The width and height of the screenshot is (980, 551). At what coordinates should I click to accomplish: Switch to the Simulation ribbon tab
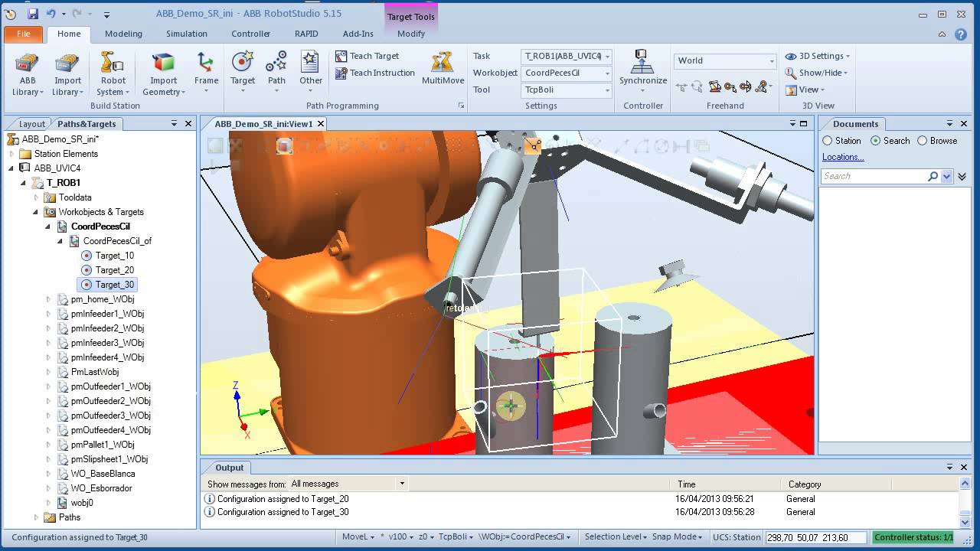pos(187,34)
